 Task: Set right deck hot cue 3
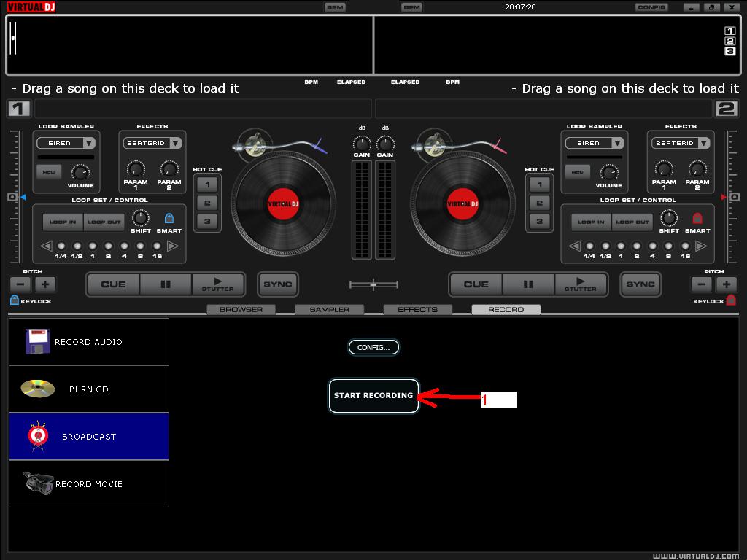click(x=539, y=221)
